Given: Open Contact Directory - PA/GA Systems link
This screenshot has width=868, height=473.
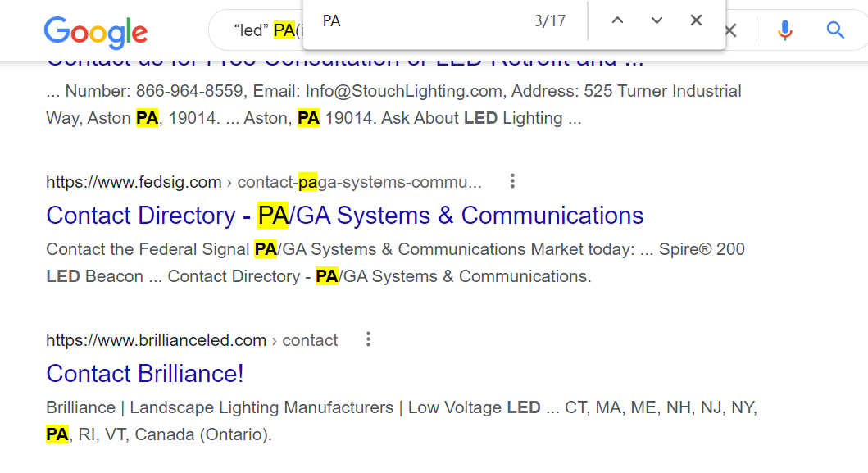Looking at the screenshot, I should click(345, 216).
